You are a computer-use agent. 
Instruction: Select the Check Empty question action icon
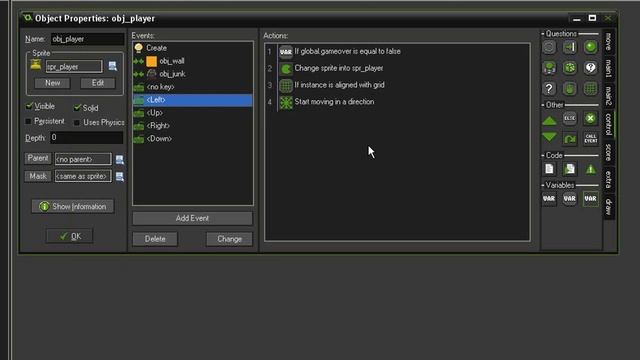[549, 47]
